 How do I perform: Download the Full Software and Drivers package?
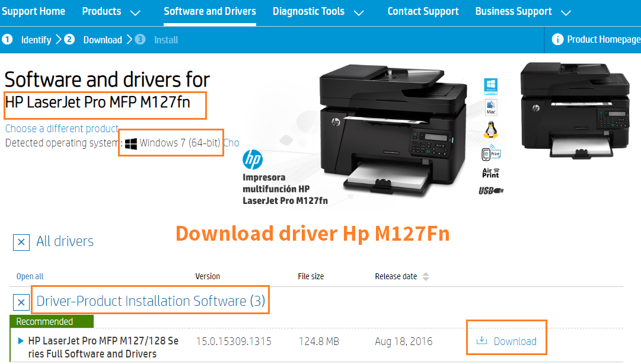[x=515, y=341]
